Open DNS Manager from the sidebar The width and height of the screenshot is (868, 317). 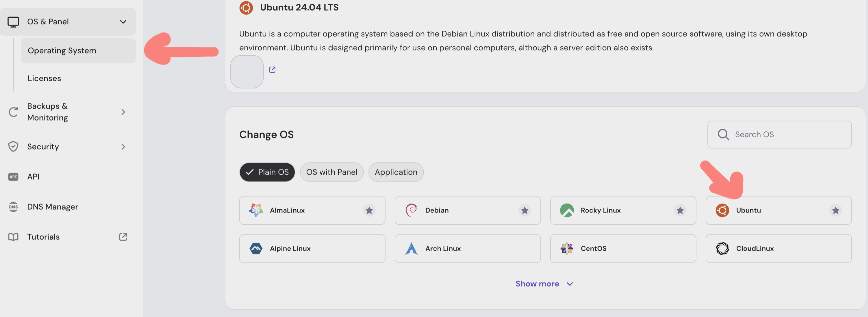[52, 207]
